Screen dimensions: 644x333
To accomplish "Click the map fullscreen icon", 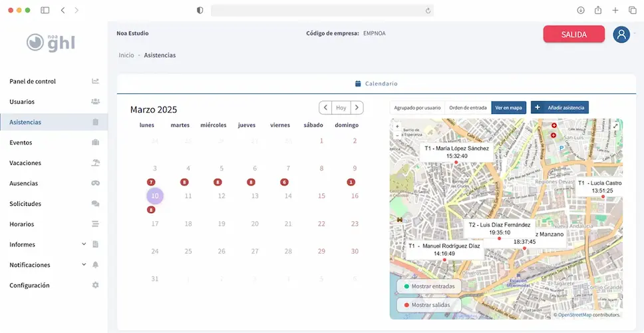I will (615, 127).
